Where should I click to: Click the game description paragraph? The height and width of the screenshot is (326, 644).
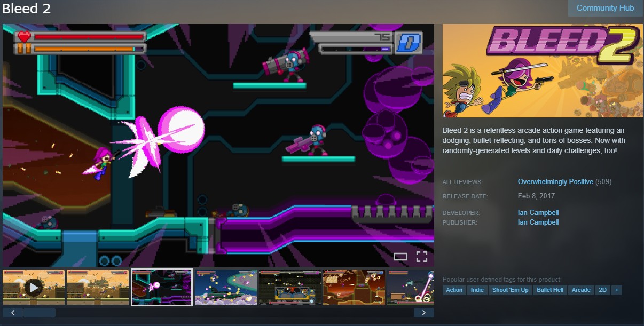click(535, 141)
